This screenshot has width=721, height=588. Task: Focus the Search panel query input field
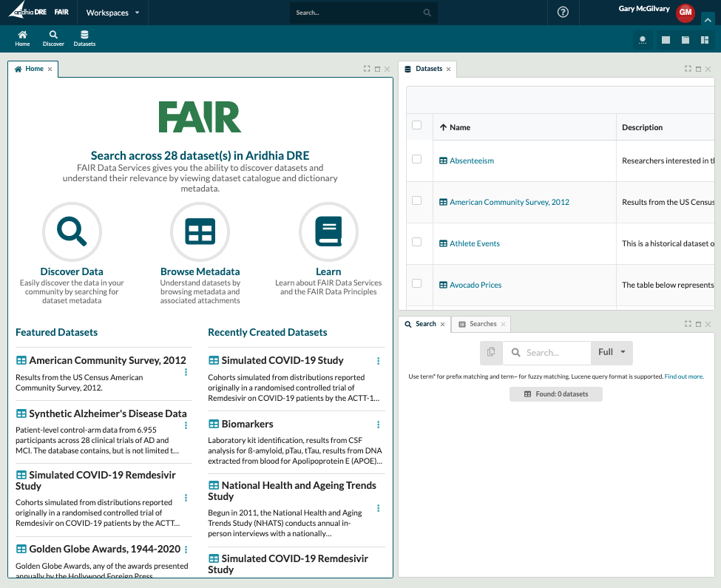[x=546, y=353]
